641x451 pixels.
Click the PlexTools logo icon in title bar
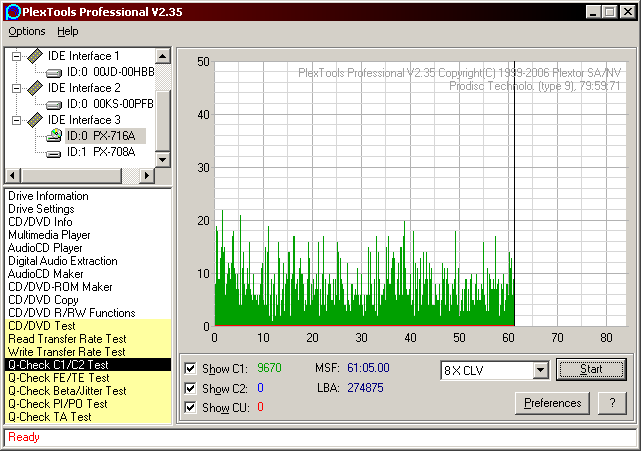pos(12,11)
